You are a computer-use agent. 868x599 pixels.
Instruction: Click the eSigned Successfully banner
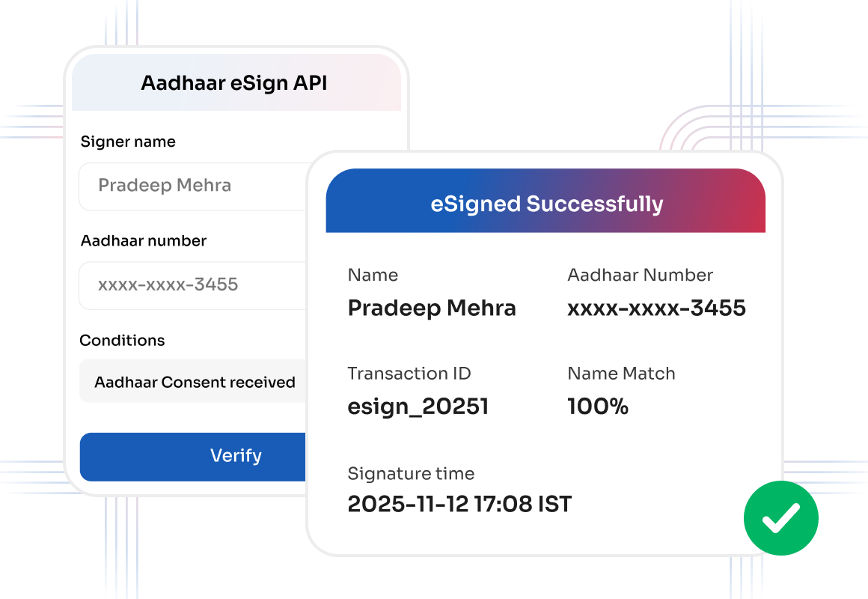[545, 201]
